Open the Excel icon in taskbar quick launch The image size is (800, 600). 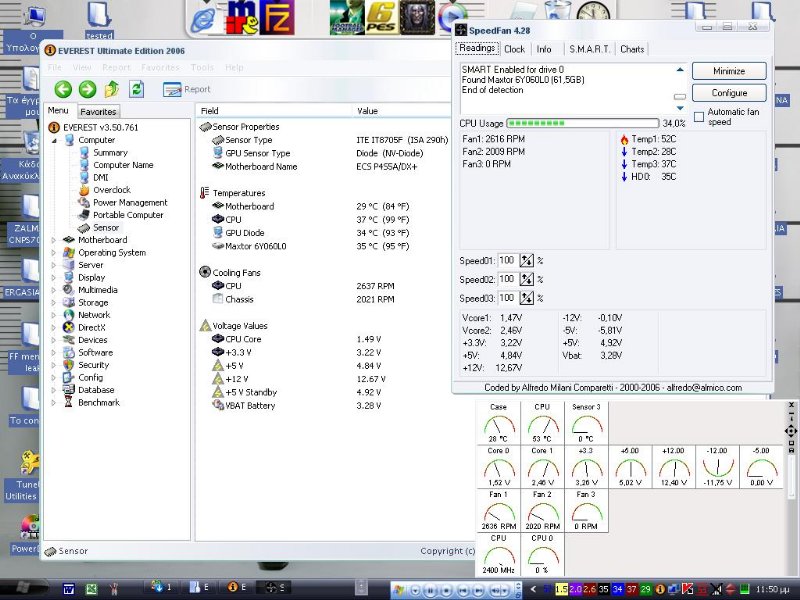[x=91, y=589]
